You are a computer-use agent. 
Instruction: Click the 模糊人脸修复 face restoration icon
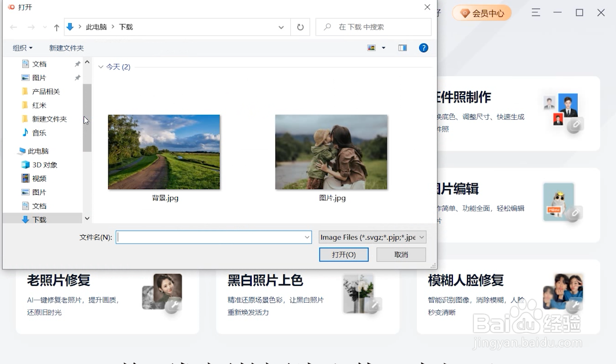(x=563, y=293)
